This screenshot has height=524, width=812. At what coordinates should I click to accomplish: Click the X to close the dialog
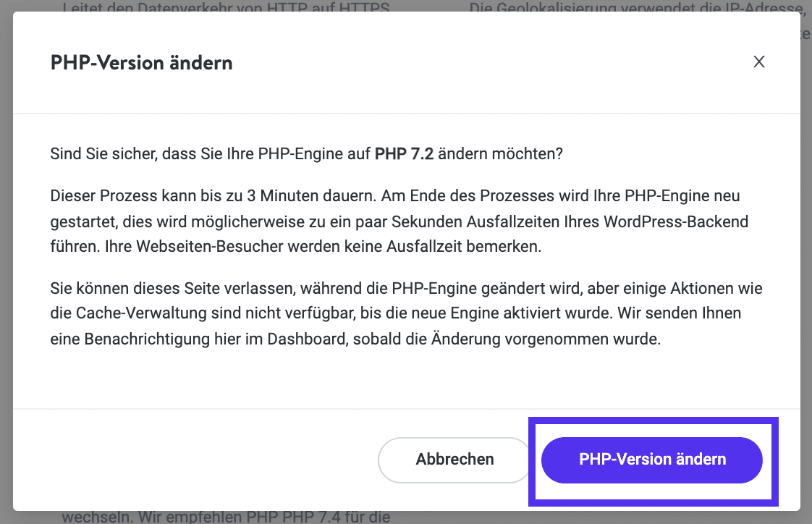pyautogui.click(x=758, y=62)
